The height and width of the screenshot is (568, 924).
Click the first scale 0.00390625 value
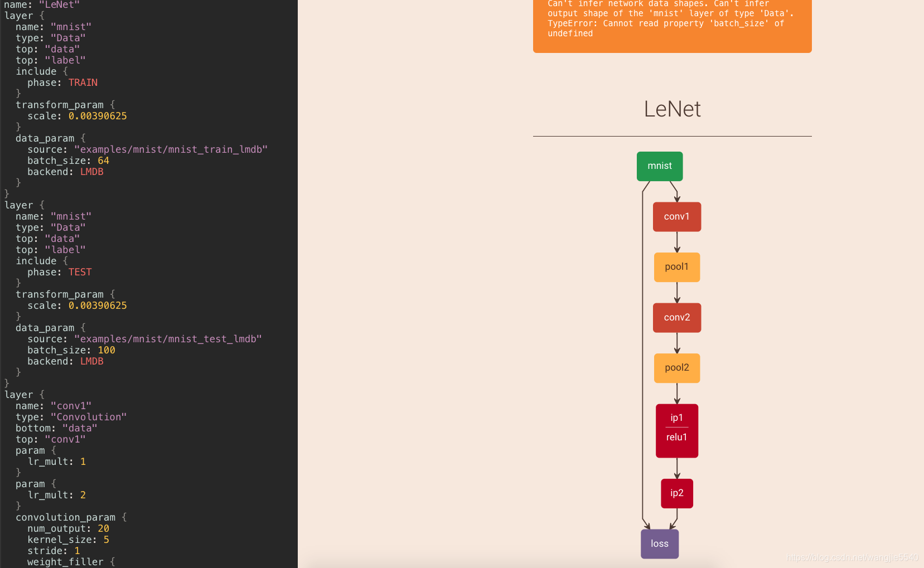click(x=98, y=116)
